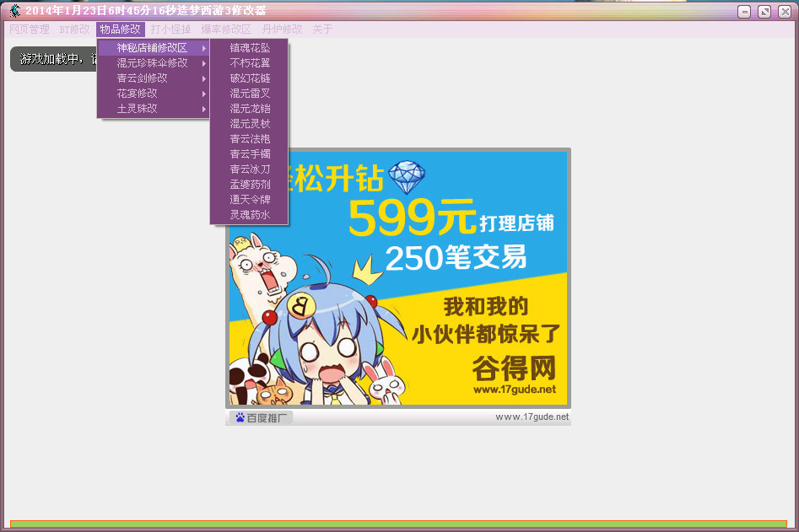Choose 混元雷叉 item
The width and height of the screenshot is (799, 532).
(x=250, y=94)
